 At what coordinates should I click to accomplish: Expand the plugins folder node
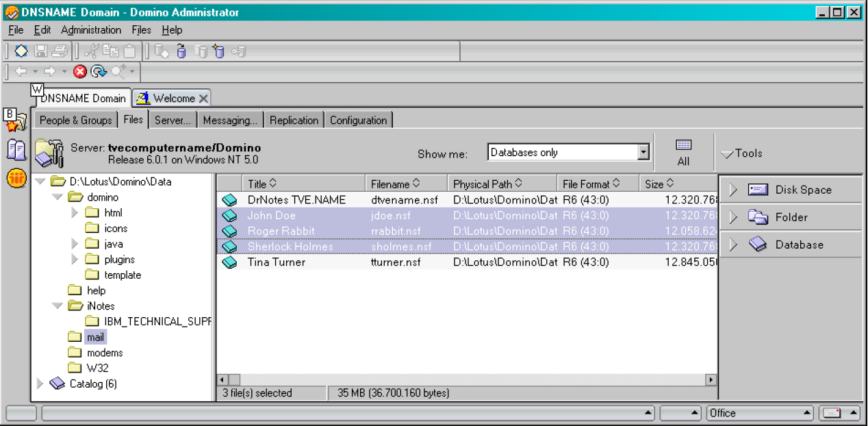pos(75,260)
